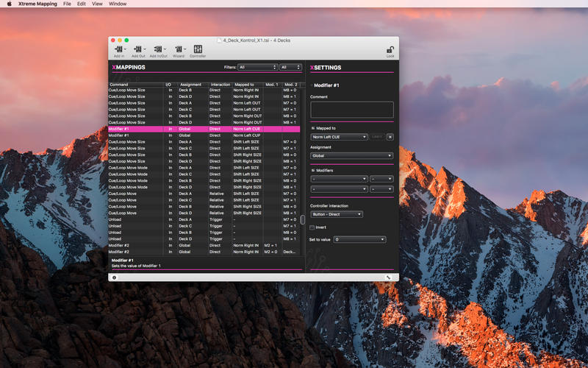This screenshot has width=588, height=368.
Task: Open the Assignment dropdown showing Global
Action: point(352,155)
